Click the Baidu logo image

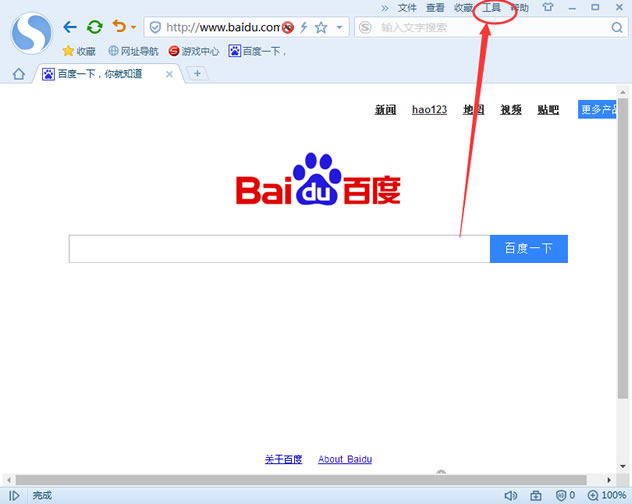point(318,179)
